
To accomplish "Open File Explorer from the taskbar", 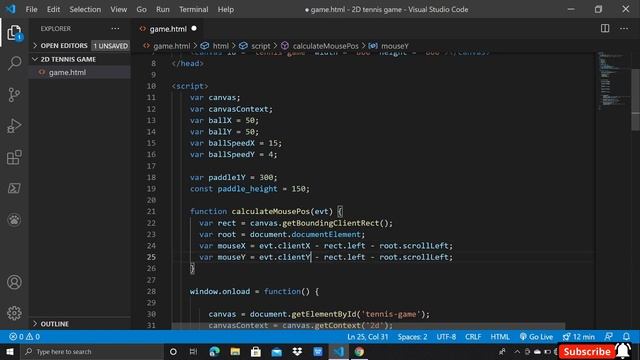I will coord(235,351).
